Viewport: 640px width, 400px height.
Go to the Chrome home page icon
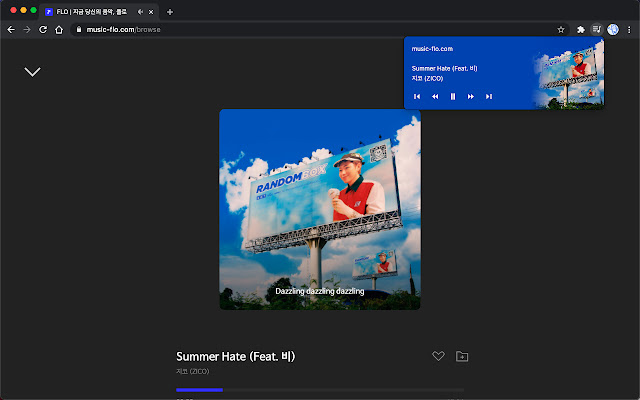(59, 29)
